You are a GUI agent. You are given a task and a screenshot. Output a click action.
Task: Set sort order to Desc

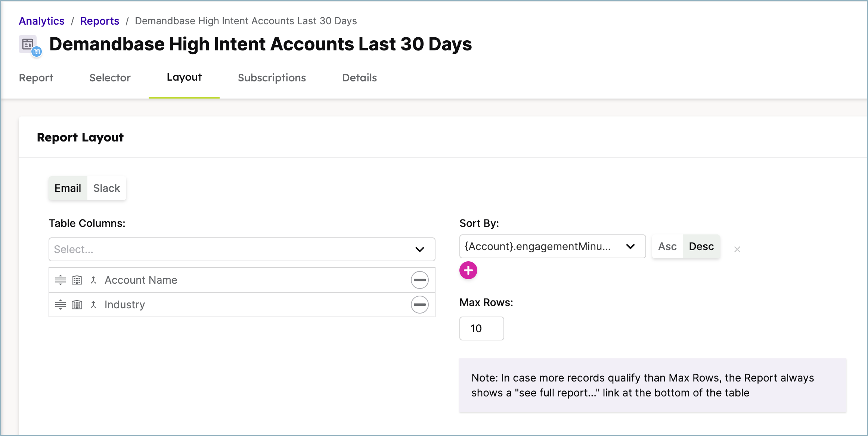(x=701, y=246)
